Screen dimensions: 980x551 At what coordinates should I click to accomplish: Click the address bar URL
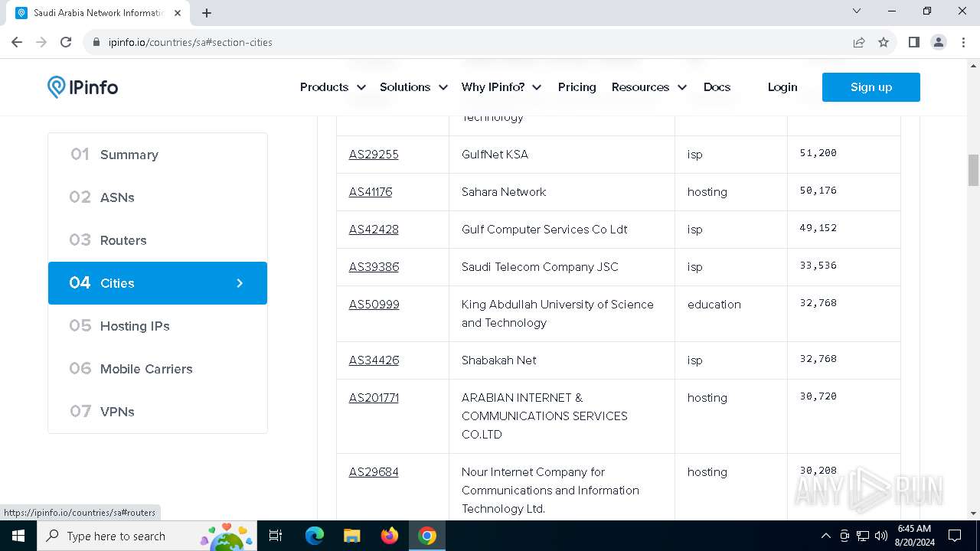(x=191, y=42)
